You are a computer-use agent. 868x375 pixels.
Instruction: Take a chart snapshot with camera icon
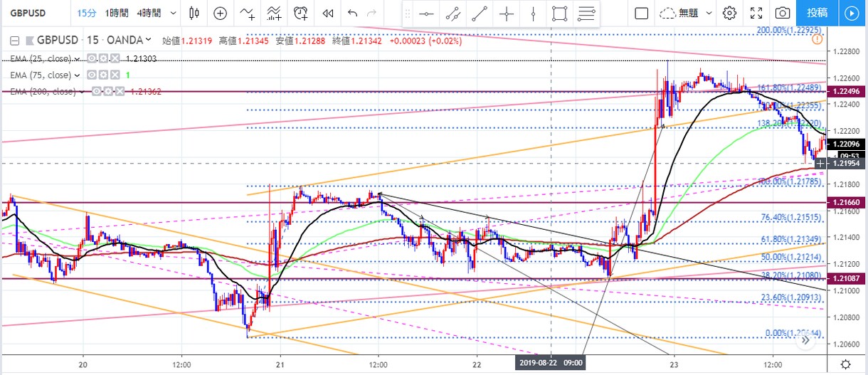782,13
